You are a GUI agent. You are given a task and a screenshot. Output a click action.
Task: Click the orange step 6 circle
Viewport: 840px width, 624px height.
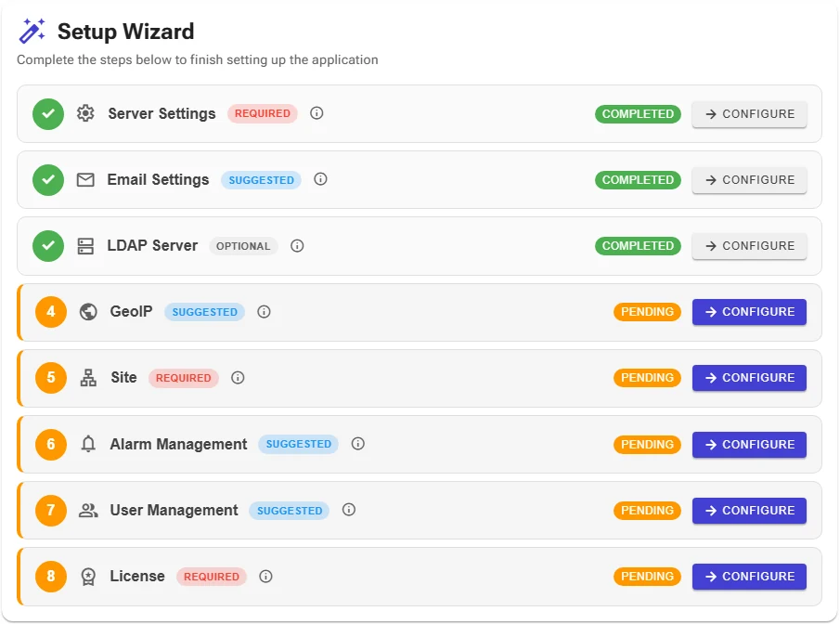51,444
